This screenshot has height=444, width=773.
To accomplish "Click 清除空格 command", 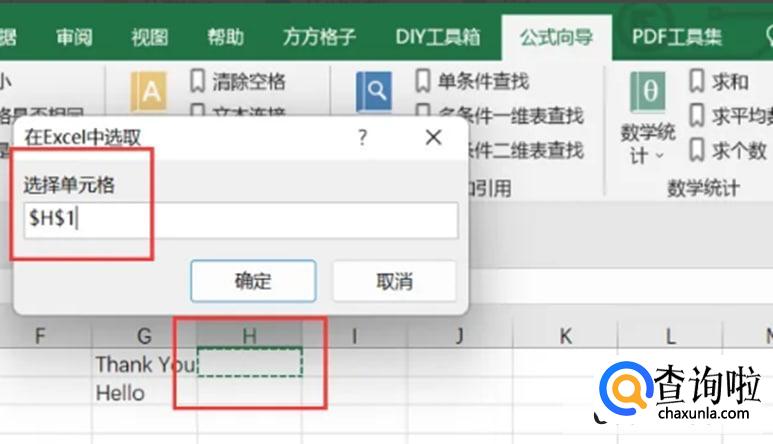I will (x=239, y=81).
